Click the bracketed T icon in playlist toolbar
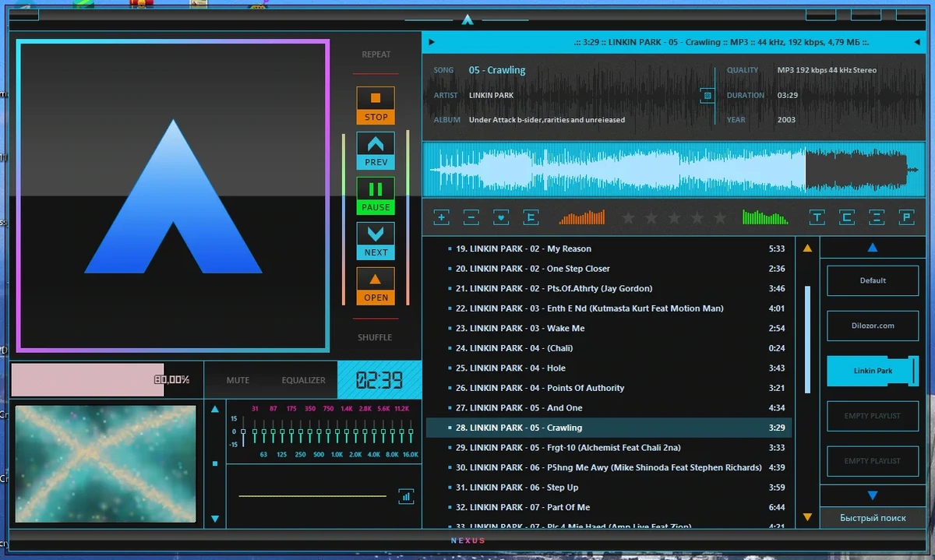 [817, 217]
